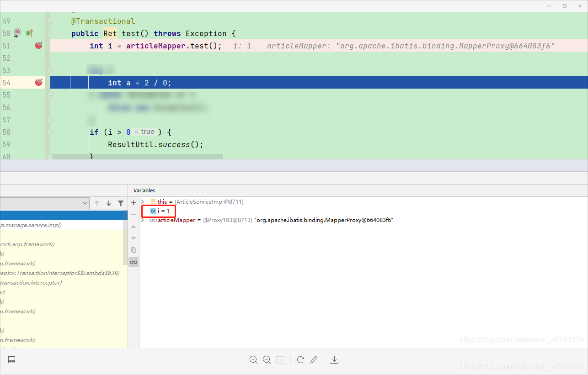Click the zoom-out magnifier icon at the bottom

point(267,360)
